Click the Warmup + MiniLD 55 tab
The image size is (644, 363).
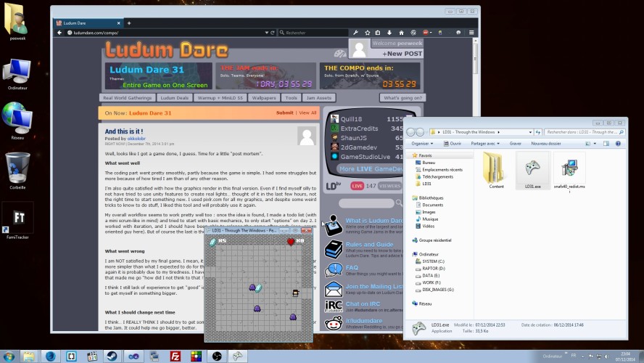coord(220,98)
